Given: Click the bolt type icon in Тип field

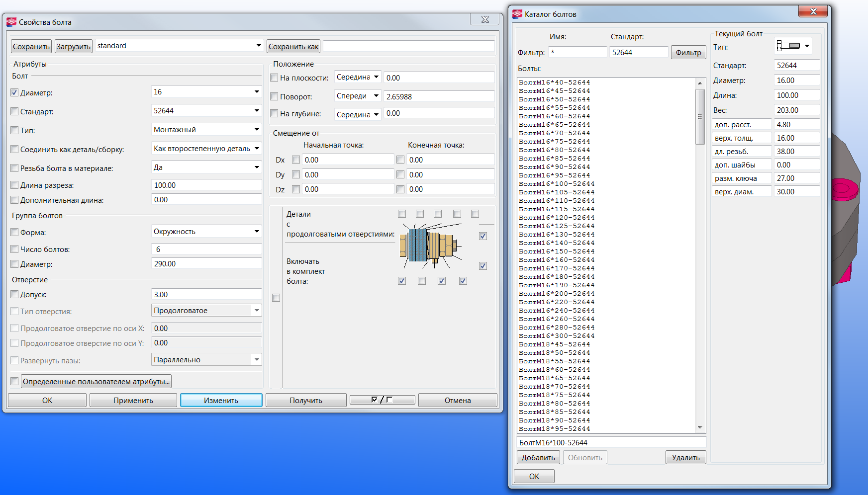Looking at the screenshot, I should [x=788, y=46].
